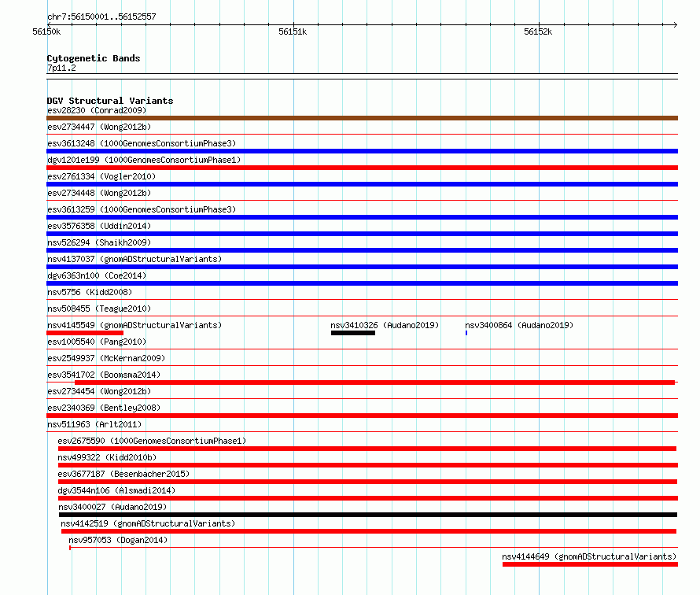
Task: Click the long black nsv3400027 bar
Action: (368, 515)
